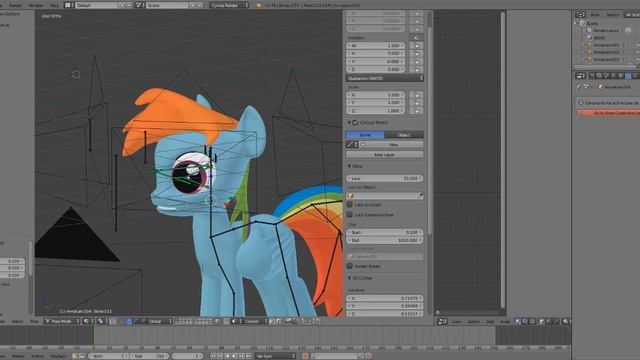
Task: Open the Global transform orientation dropdown
Action: click(x=159, y=321)
